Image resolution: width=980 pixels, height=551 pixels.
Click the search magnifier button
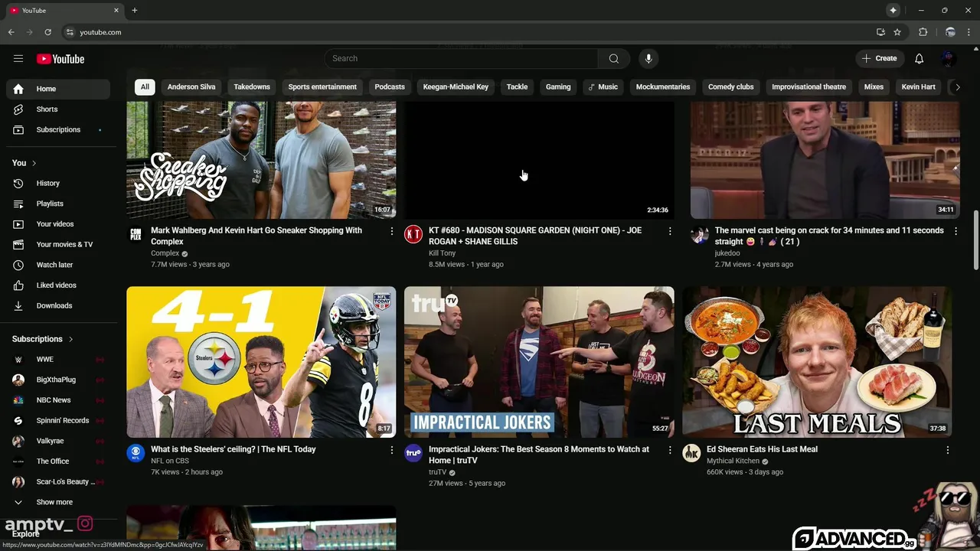coord(613,59)
